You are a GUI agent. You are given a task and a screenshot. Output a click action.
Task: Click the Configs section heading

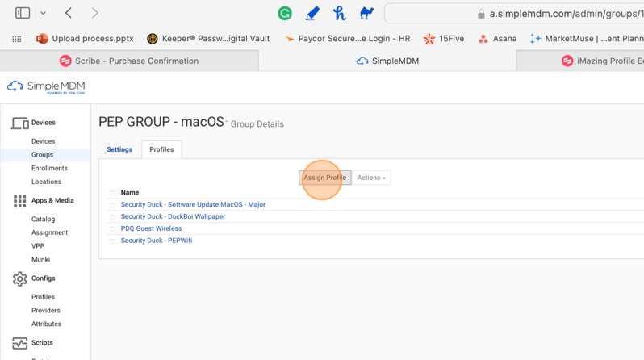pos(43,278)
